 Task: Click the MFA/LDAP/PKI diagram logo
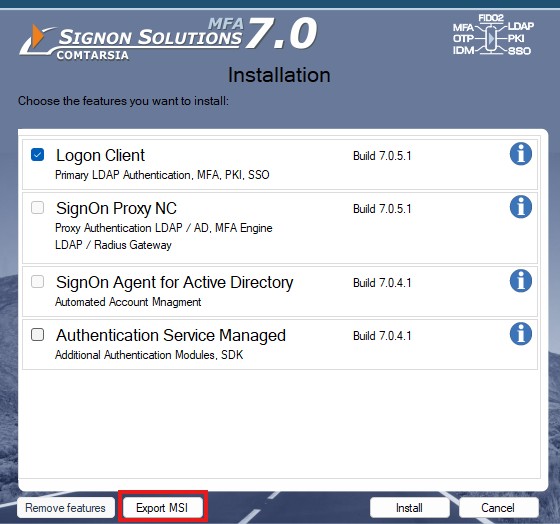coord(493,35)
